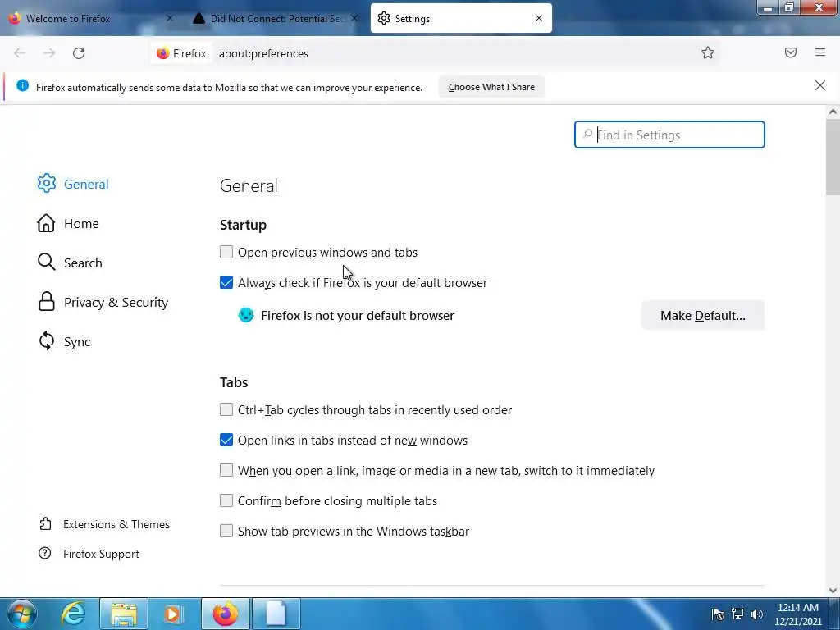Launch Internet Explorer from the taskbar
Screen dimensions: 840x630
73,614
